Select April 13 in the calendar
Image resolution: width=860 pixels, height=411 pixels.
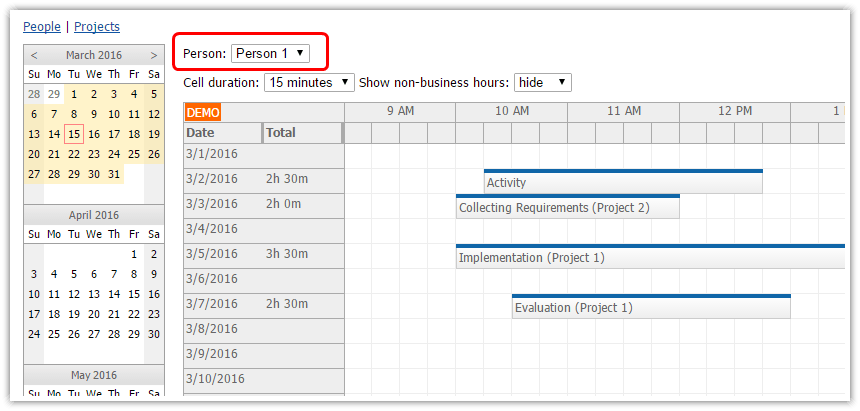[x=94, y=294]
